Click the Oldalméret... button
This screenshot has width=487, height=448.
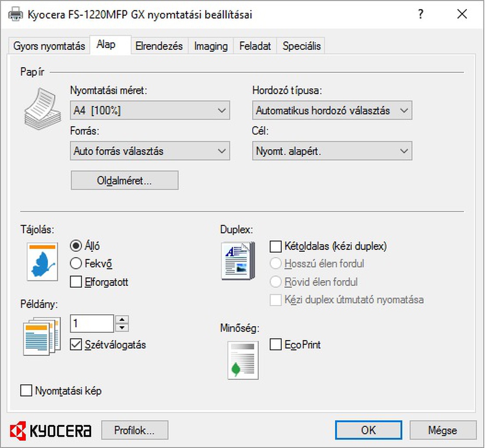[x=125, y=180]
